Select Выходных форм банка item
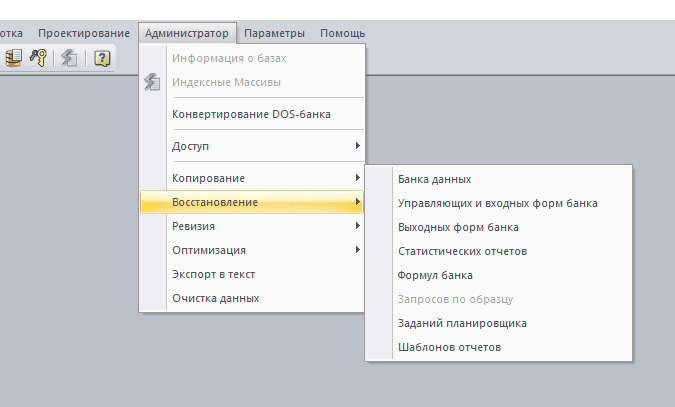The width and height of the screenshot is (675, 407). pyautogui.click(x=458, y=227)
